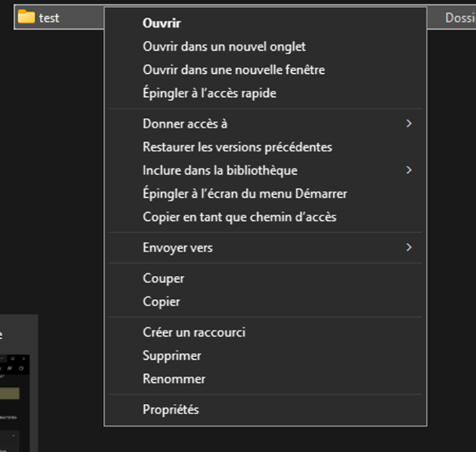Click the yellow test folder icon
The width and height of the screenshot is (476, 452).
click(x=26, y=17)
